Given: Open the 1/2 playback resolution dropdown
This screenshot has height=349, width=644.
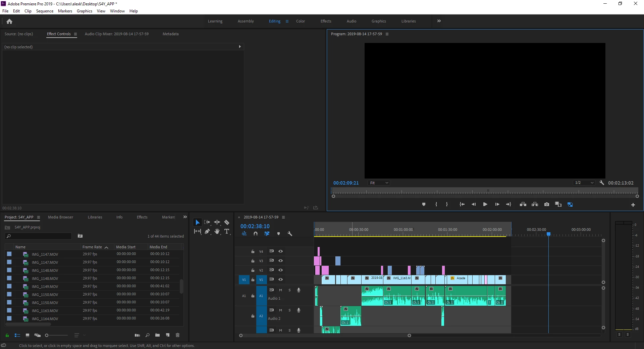Looking at the screenshot, I should (584, 183).
